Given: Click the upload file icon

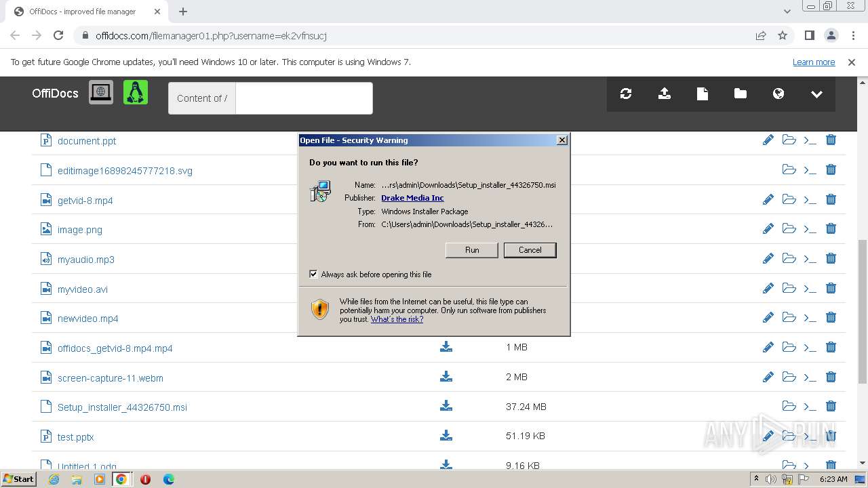Looking at the screenshot, I should pos(665,94).
